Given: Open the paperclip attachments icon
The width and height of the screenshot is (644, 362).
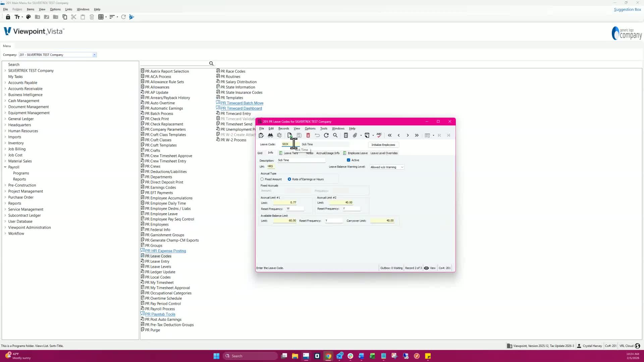Looking at the screenshot, I should click(x=355, y=135).
